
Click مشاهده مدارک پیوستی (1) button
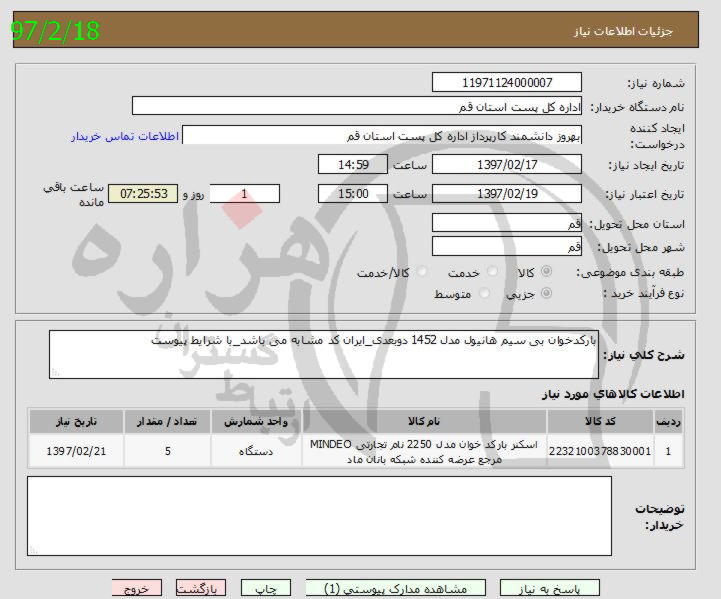pyautogui.click(x=395, y=588)
